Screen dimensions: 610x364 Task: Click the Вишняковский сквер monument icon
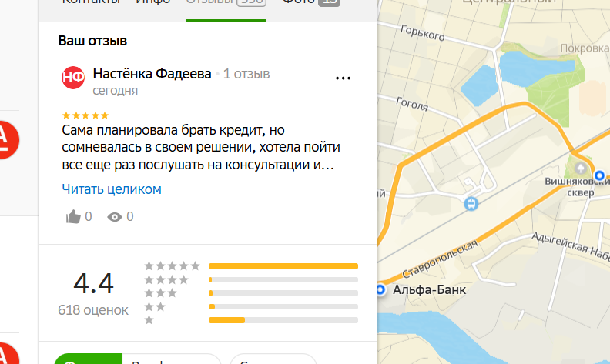point(581,168)
